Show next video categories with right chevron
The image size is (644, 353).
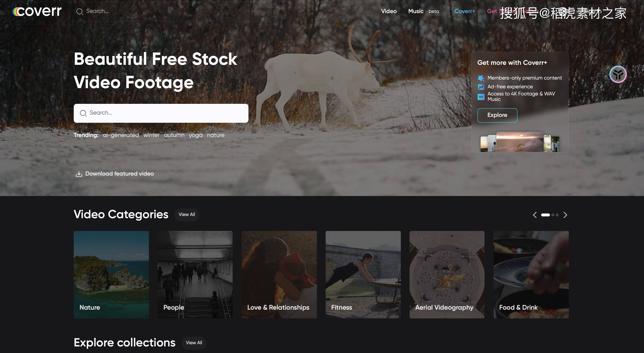click(x=565, y=215)
